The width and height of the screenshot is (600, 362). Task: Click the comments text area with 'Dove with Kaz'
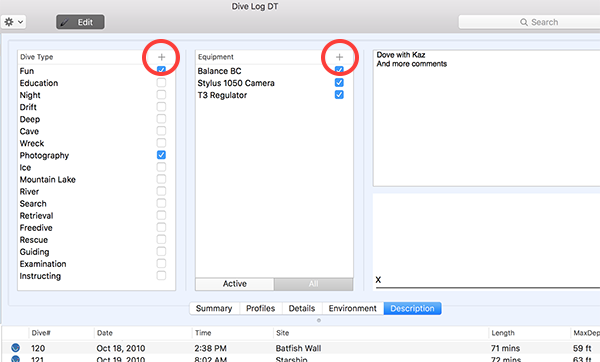click(x=487, y=118)
